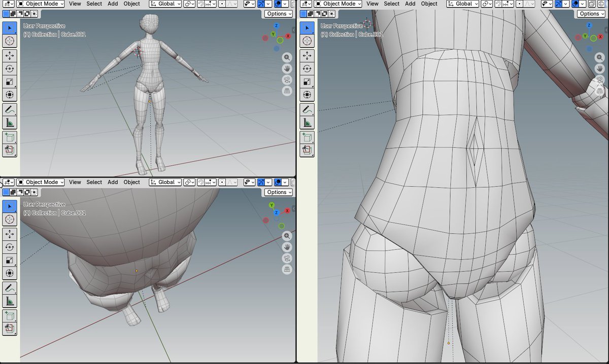
Task: Toggle camera view icon in bottom-left viewport
Action: click(287, 258)
